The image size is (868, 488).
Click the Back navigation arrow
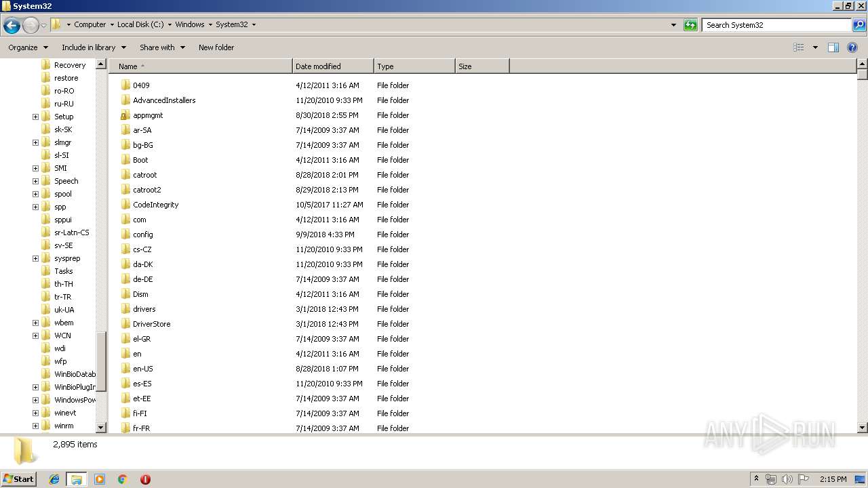tap(12, 26)
